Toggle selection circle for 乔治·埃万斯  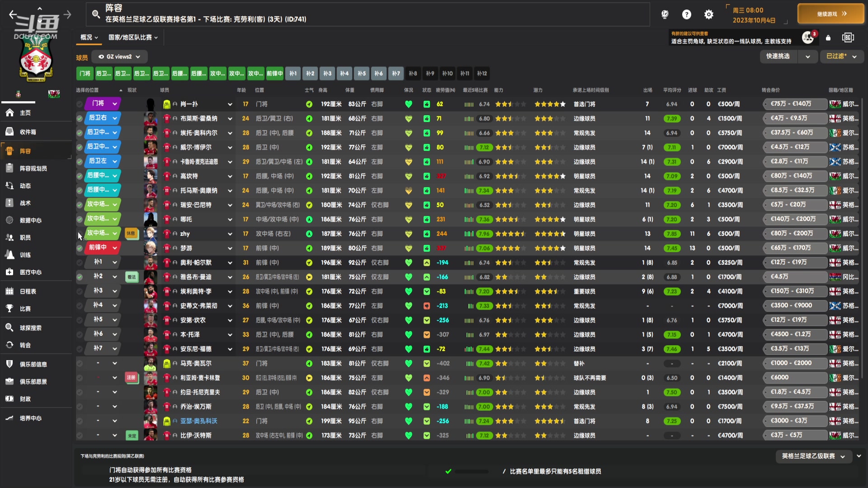pos(80,407)
